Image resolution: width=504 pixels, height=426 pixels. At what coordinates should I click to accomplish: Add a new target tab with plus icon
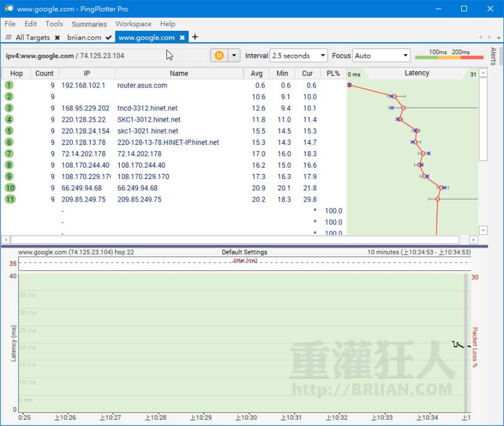click(x=195, y=37)
